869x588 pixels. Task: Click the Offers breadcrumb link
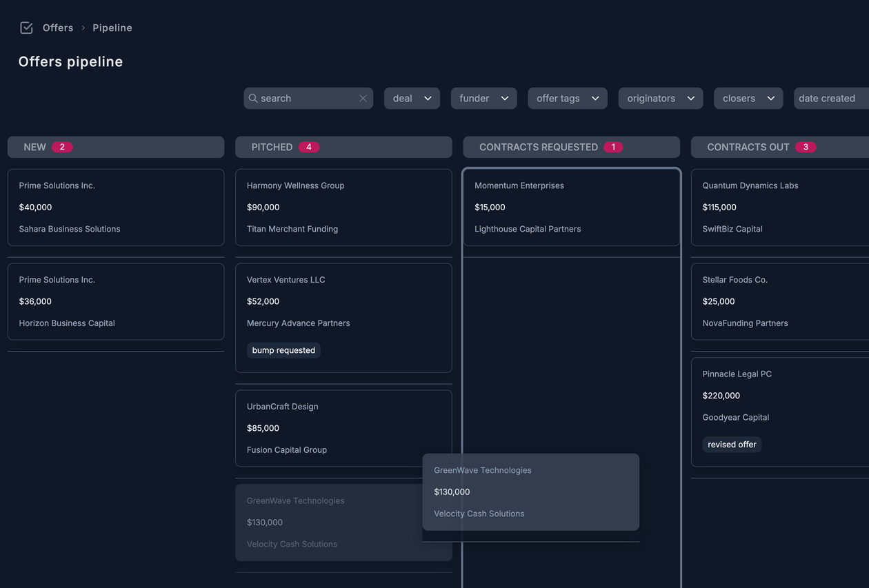click(58, 28)
